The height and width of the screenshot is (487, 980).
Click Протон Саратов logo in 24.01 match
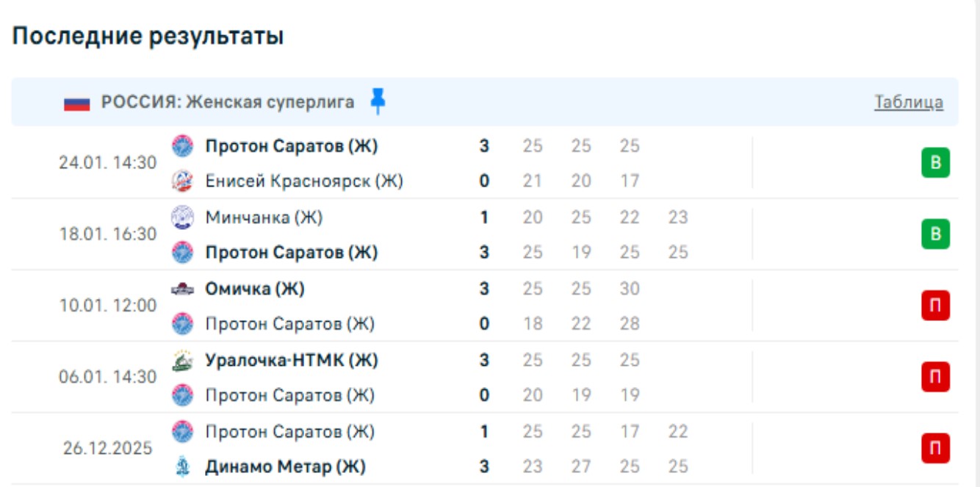click(182, 146)
